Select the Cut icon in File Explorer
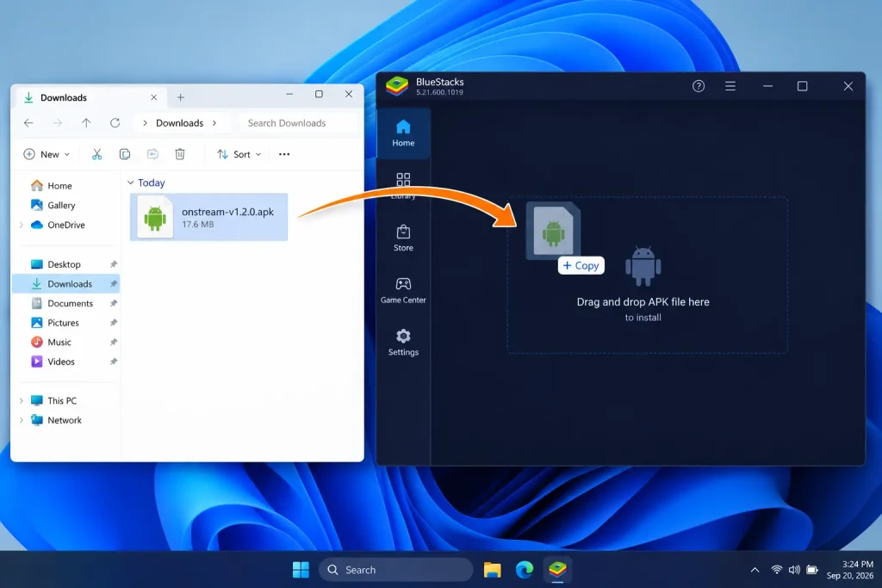 [x=96, y=154]
